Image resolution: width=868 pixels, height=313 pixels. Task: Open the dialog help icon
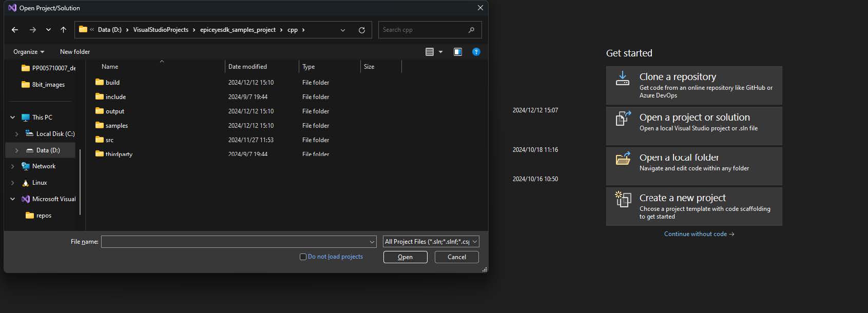476,52
